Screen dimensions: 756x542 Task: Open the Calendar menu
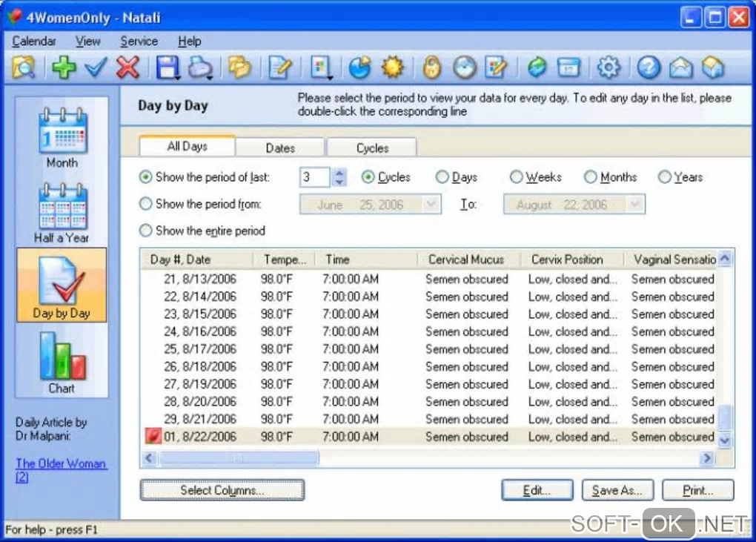[34, 42]
